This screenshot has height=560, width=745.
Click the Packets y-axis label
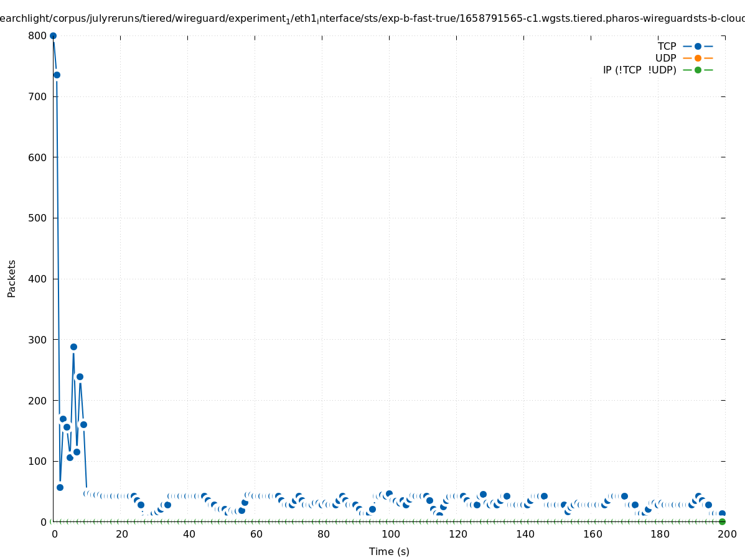(11, 278)
